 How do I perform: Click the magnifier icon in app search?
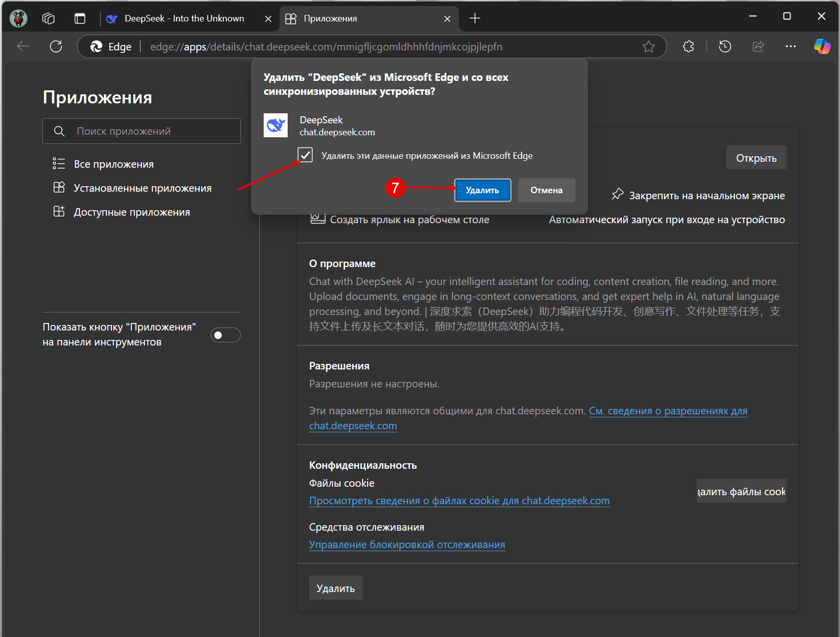click(x=59, y=131)
